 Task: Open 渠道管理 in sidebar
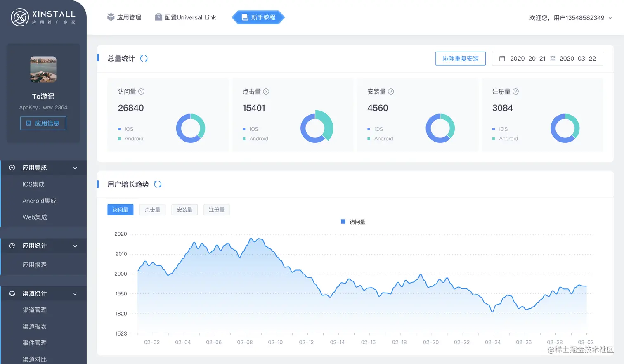[35, 310]
